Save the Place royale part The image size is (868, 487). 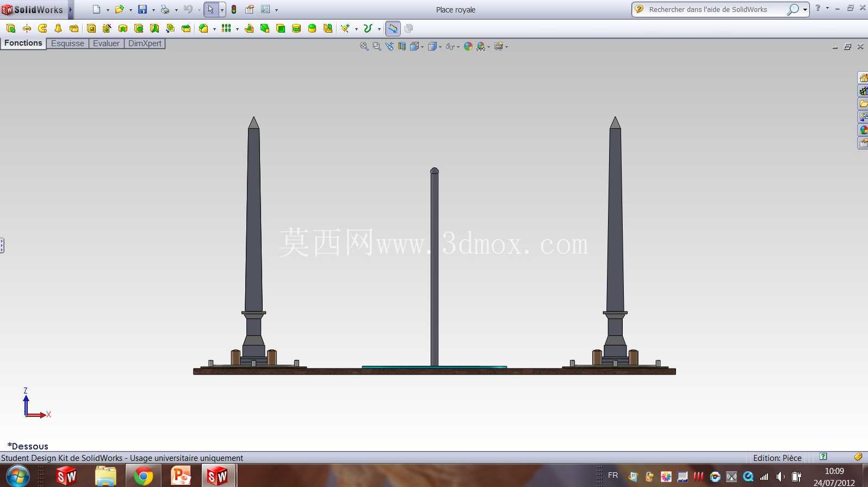142,9
